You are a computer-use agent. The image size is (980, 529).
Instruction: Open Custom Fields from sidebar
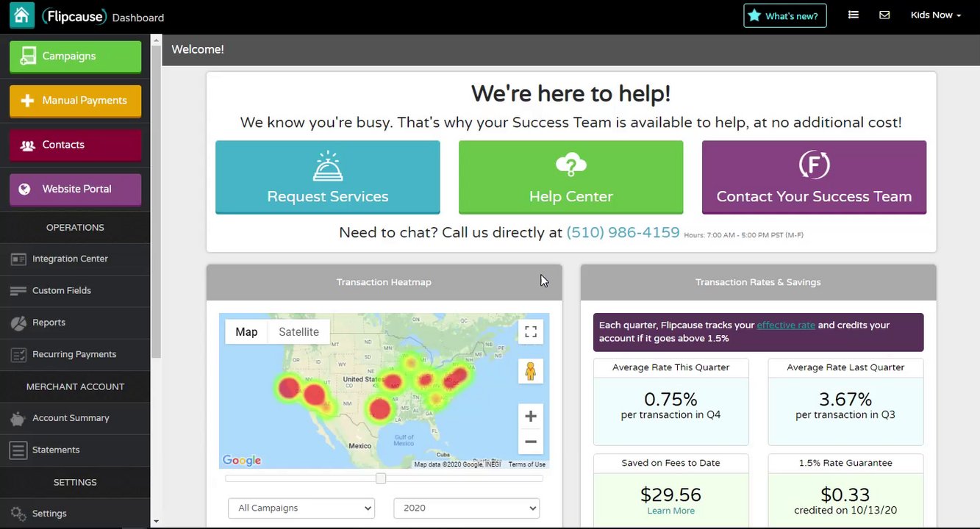(x=75, y=291)
